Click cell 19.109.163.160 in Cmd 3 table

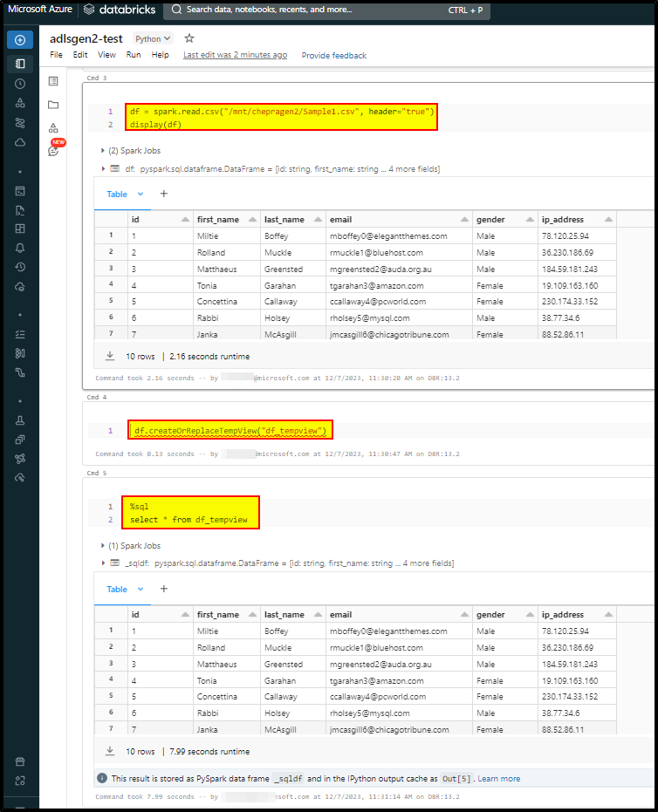coord(577,286)
